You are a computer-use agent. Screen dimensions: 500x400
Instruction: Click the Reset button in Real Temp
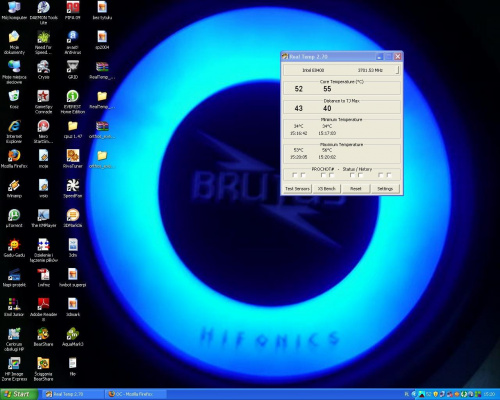pyautogui.click(x=356, y=189)
